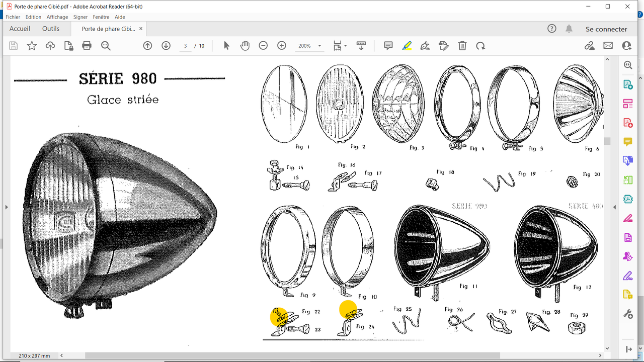Open the find text magnifier tool
Image resolution: width=644 pixels, height=362 pixels.
click(x=106, y=46)
